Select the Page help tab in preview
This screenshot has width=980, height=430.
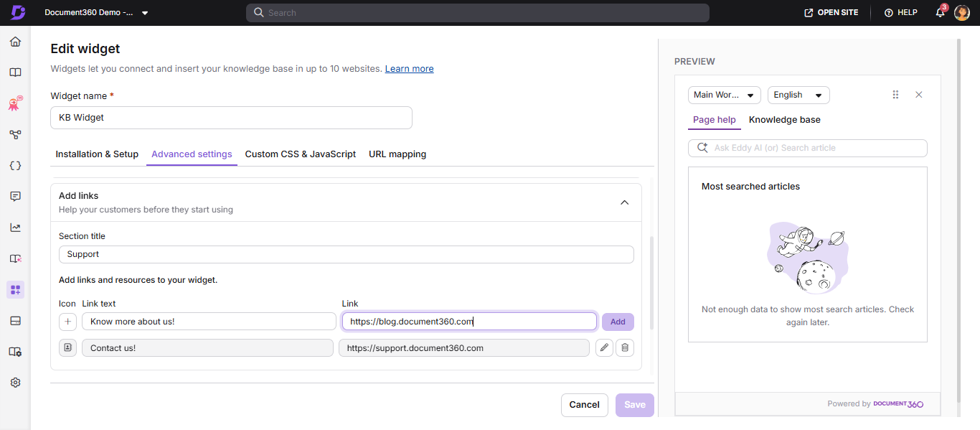click(x=715, y=120)
